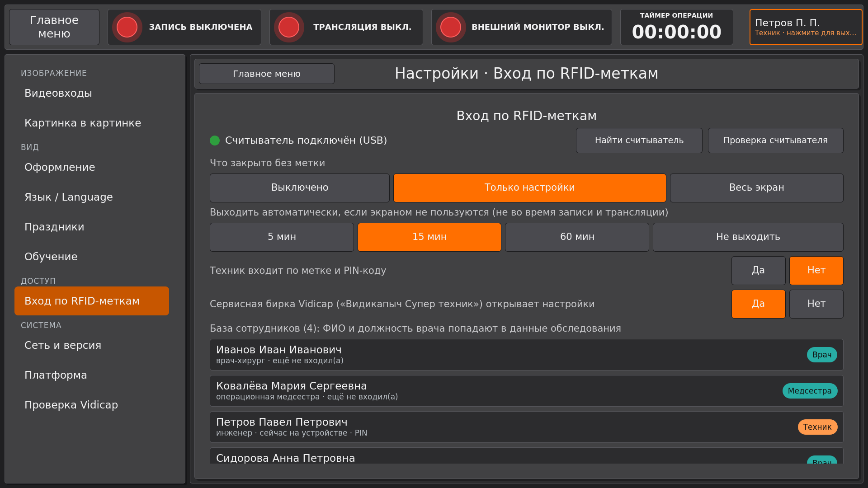Click Петров П. П. user badge to log out

pyautogui.click(x=806, y=27)
